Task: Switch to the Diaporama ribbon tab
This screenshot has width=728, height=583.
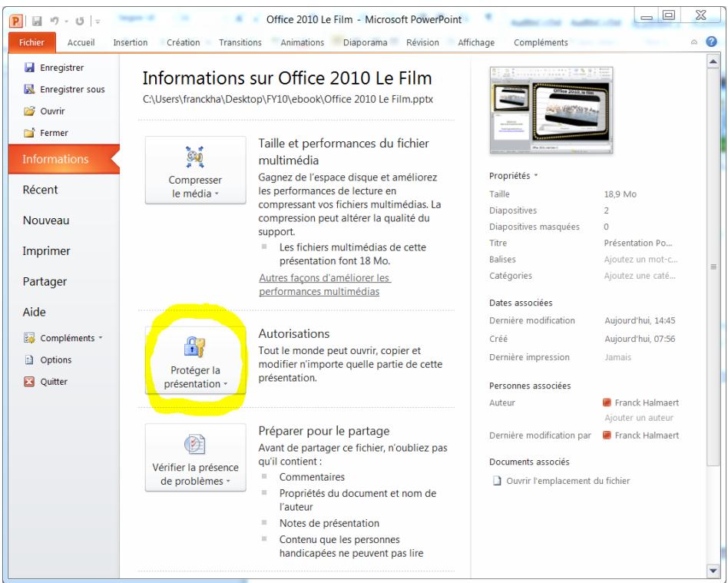Action: pyautogui.click(x=365, y=42)
